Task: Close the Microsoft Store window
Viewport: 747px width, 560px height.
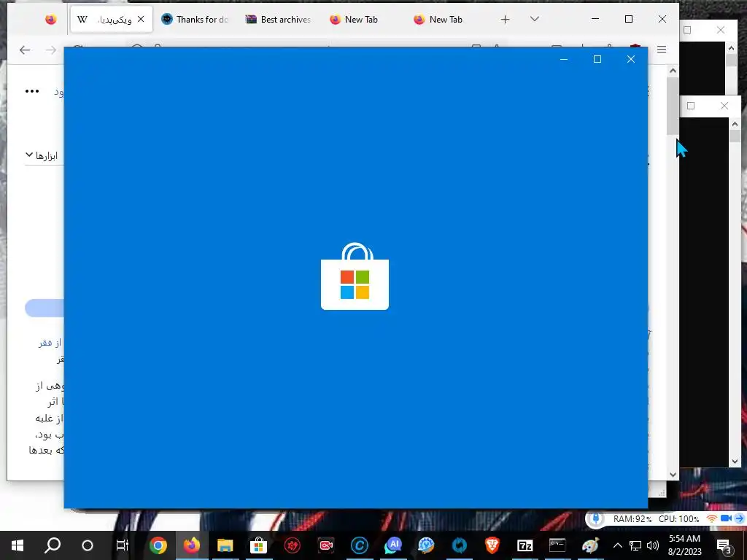Action: pyautogui.click(x=631, y=59)
